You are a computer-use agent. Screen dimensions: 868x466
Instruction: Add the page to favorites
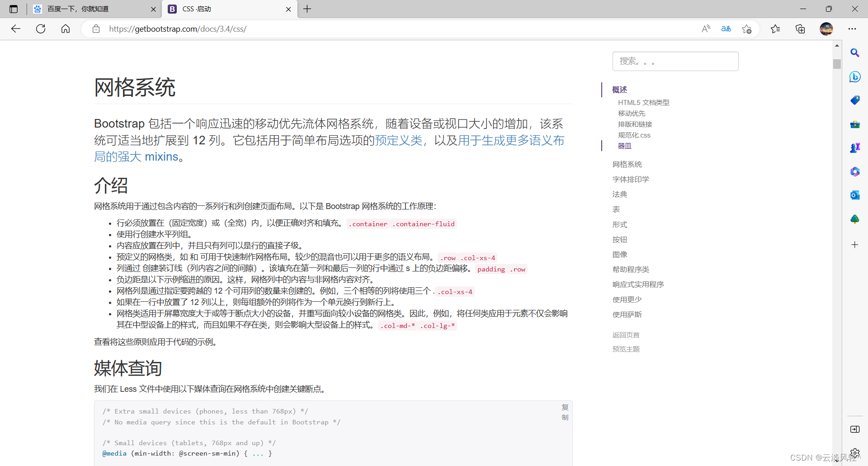[x=746, y=29]
